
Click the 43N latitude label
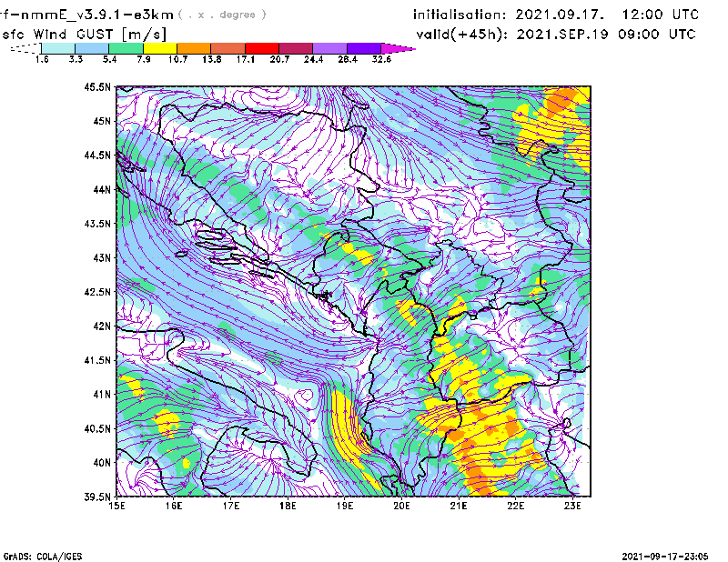click(102, 257)
